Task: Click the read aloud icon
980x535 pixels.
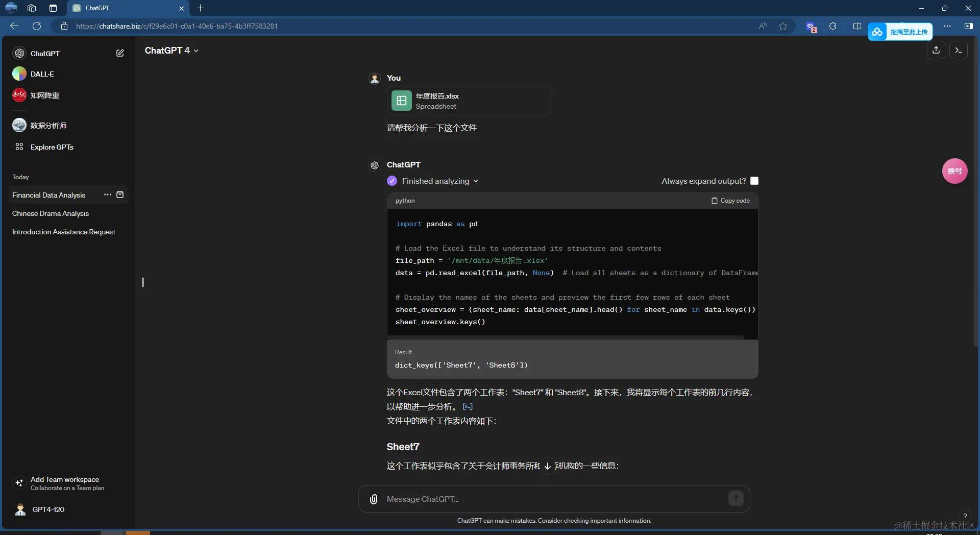Action: [x=763, y=26]
